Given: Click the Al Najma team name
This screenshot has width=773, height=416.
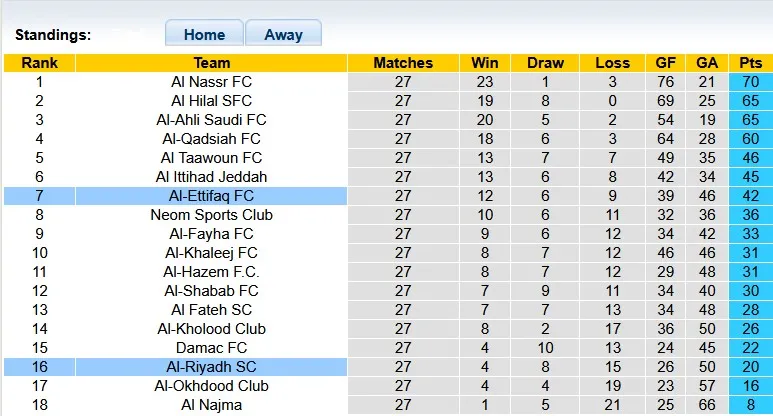Looking at the screenshot, I should 211,405.
